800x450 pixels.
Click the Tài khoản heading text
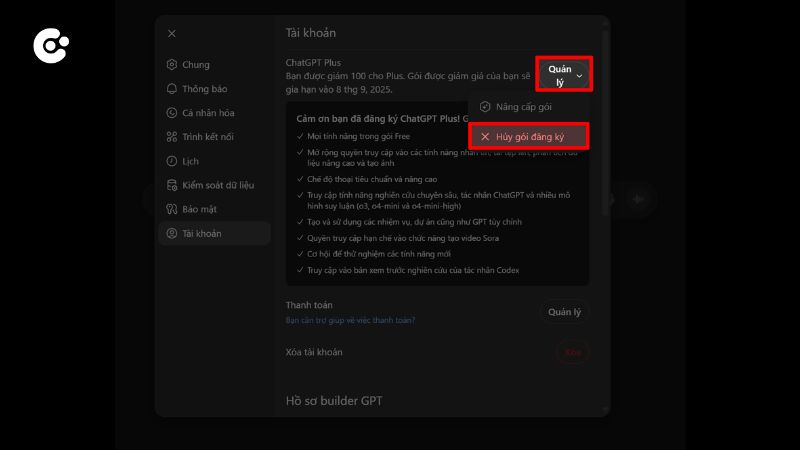coord(310,33)
